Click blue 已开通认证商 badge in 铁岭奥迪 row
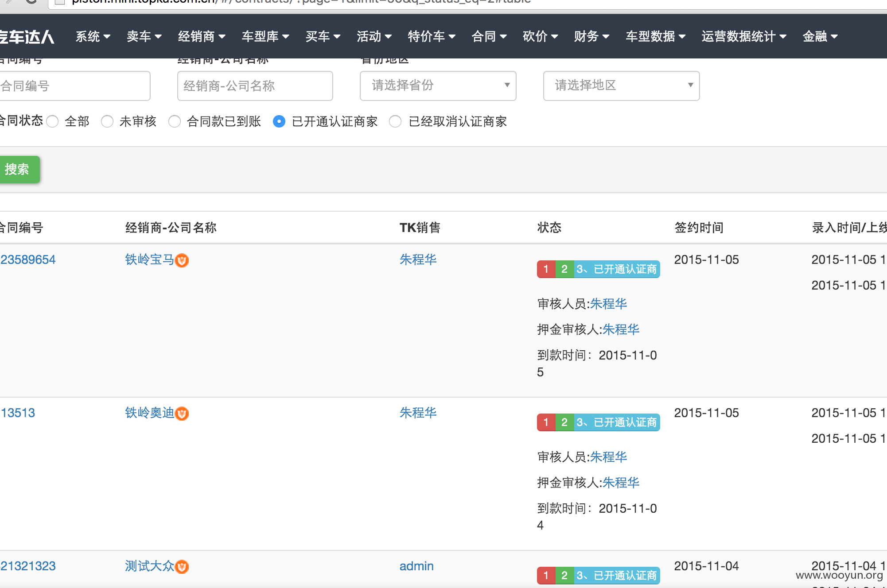887x588 pixels. (617, 422)
